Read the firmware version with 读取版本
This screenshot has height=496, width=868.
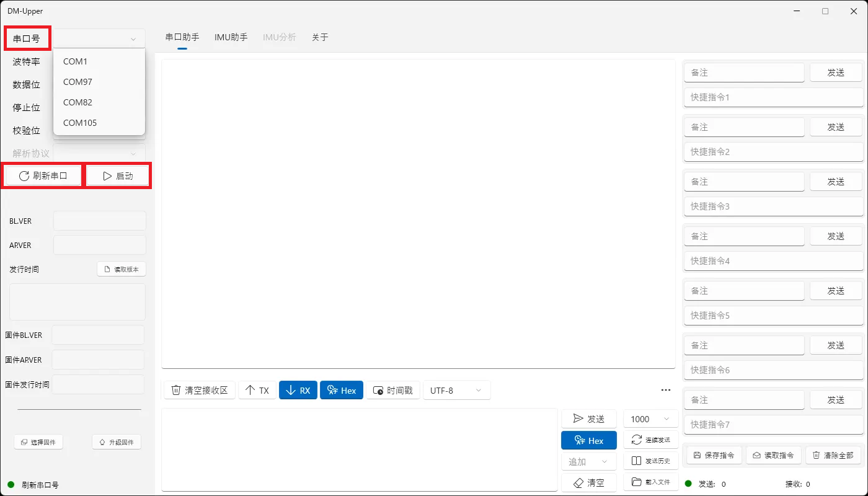[x=121, y=268]
